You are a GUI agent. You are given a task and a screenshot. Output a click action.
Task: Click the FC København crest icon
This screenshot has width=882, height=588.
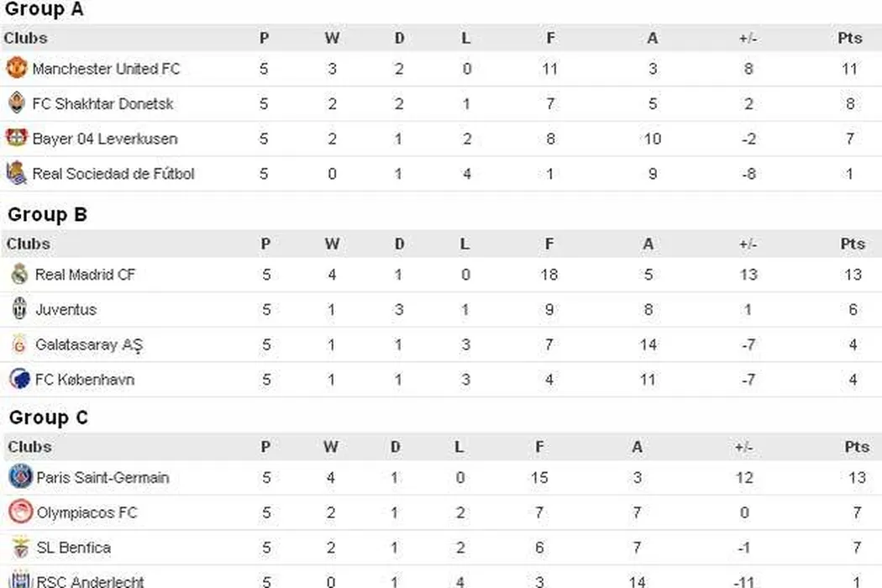point(19,379)
